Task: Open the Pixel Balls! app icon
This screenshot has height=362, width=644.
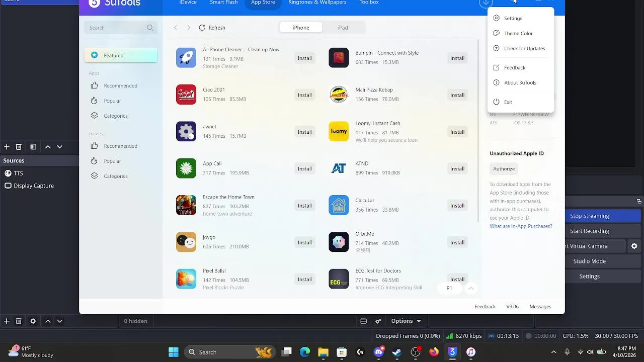Action: pyautogui.click(x=186, y=279)
